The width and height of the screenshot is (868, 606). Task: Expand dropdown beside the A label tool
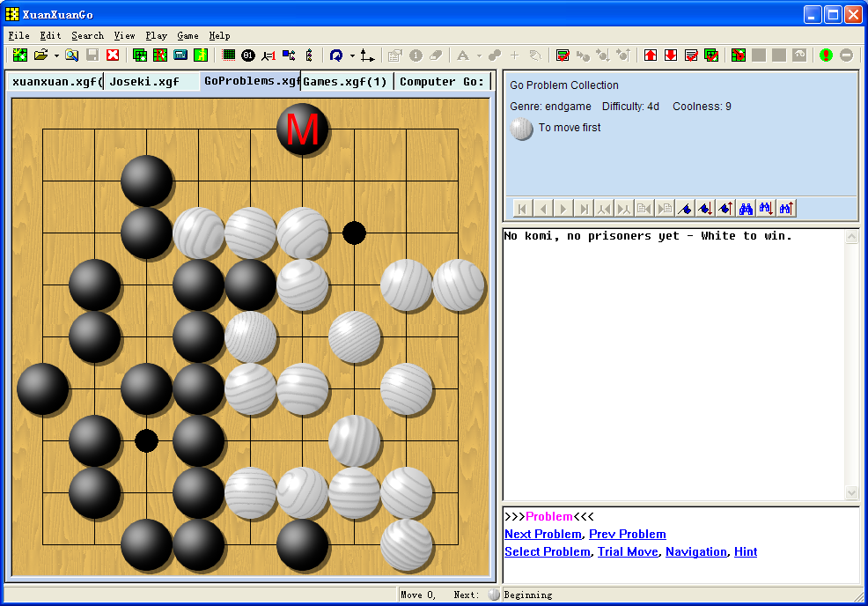pyautogui.click(x=479, y=55)
